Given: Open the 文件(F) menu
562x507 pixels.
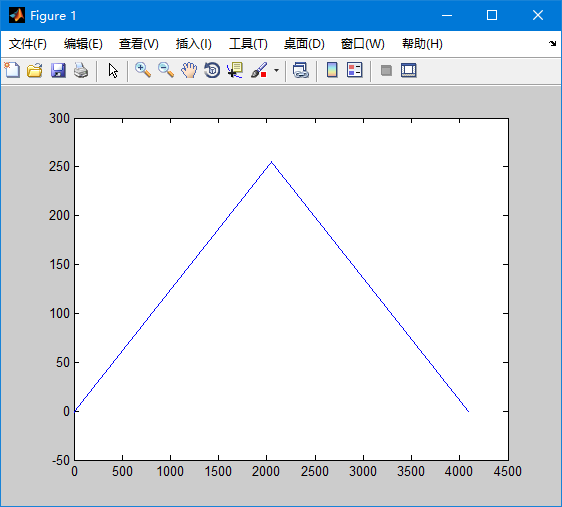Looking at the screenshot, I should tap(28, 44).
